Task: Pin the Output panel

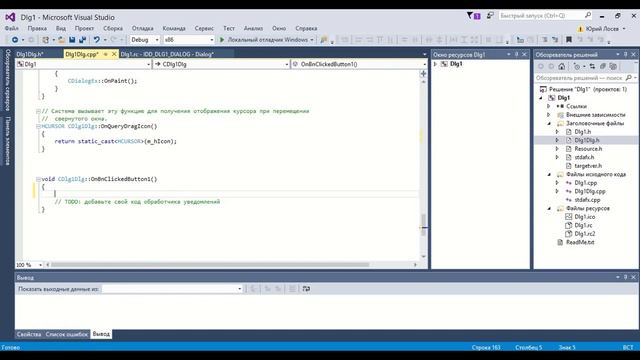Action: coord(625,277)
